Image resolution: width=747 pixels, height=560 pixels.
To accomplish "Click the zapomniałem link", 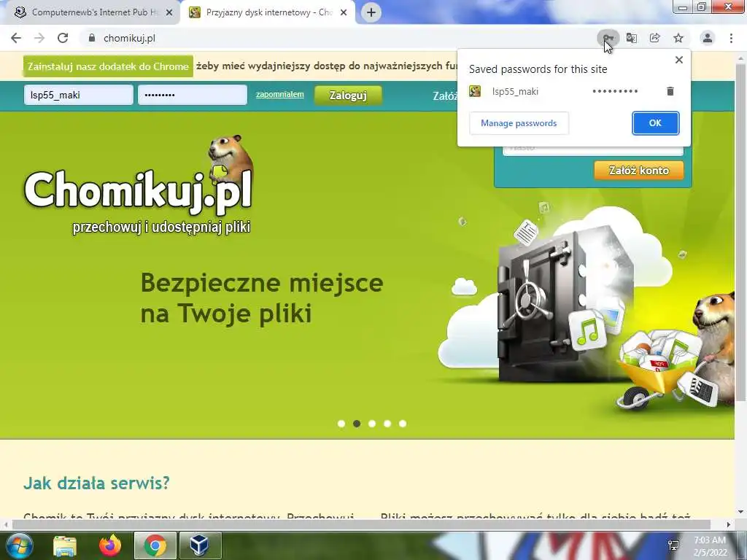I will click(x=279, y=94).
